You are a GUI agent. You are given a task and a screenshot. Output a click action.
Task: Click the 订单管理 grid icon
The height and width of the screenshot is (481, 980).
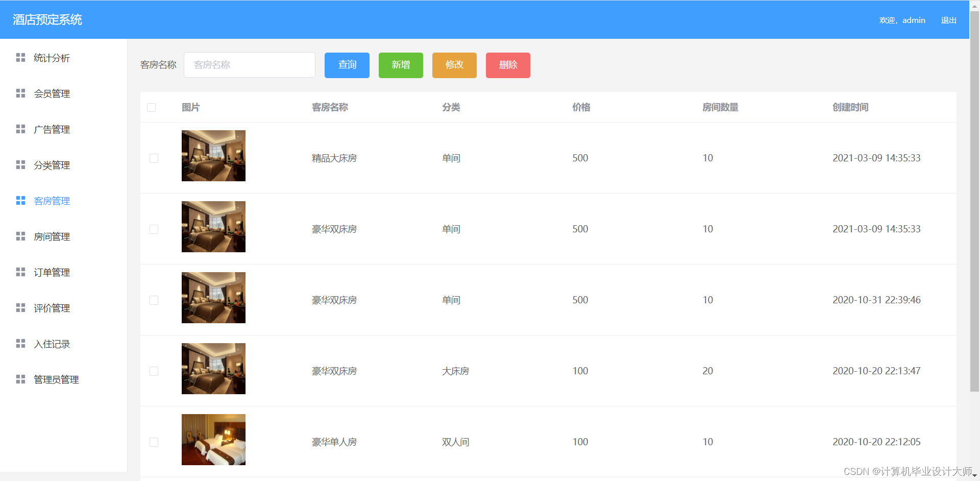20,272
